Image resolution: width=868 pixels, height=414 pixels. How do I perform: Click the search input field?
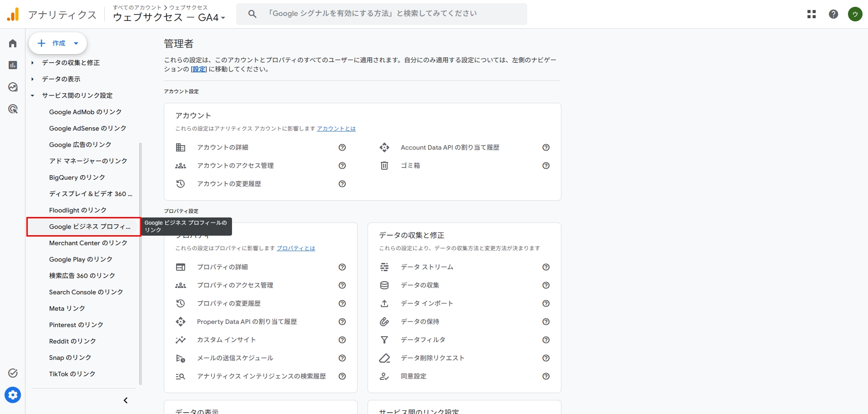pyautogui.click(x=381, y=14)
